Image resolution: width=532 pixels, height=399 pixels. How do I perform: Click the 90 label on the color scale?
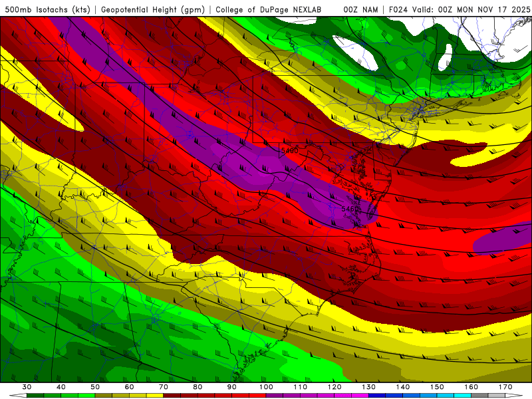pos(232,387)
